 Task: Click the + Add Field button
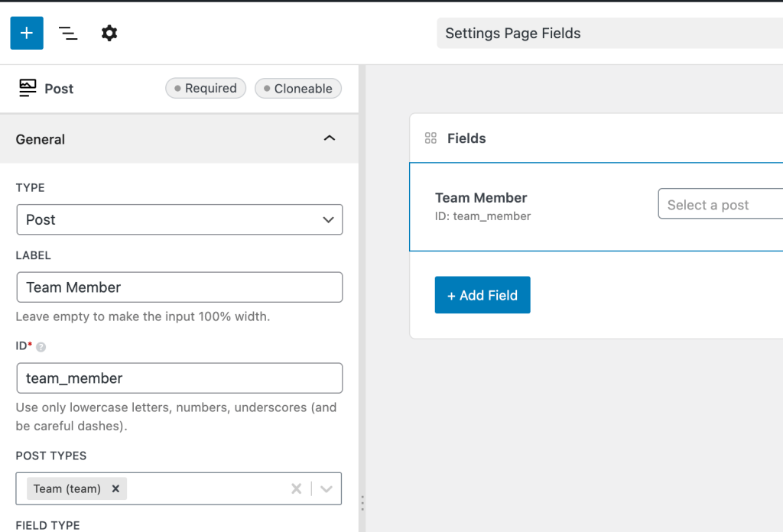[x=482, y=295]
